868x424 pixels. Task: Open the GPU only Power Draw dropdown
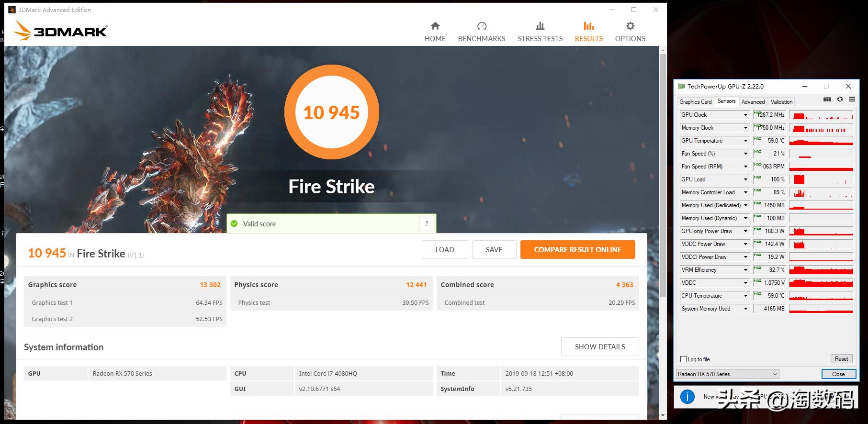pos(745,231)
